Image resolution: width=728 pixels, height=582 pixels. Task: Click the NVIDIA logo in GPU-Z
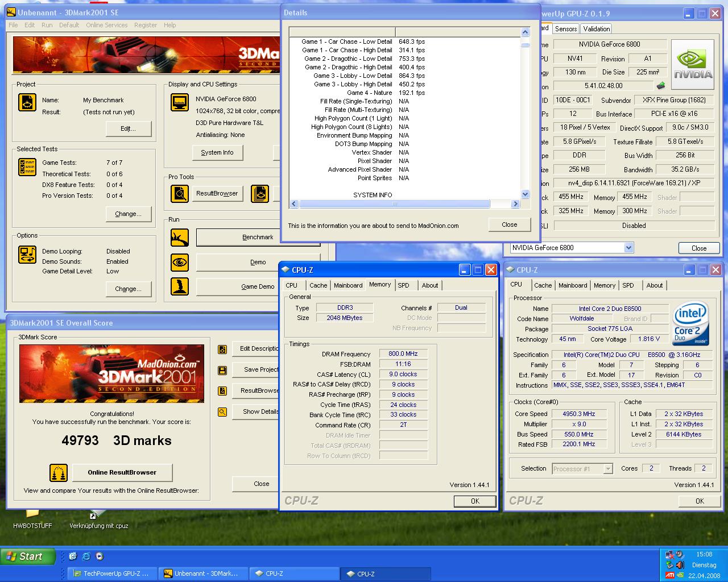tap(693, 64)
